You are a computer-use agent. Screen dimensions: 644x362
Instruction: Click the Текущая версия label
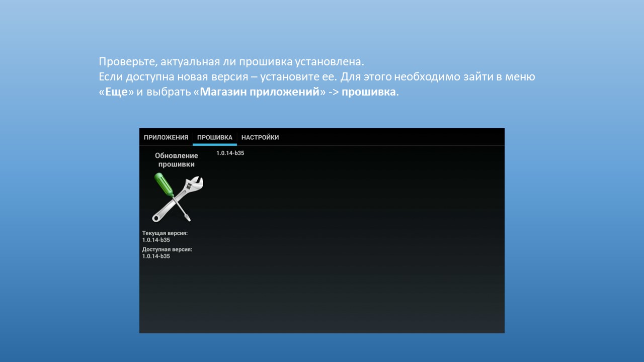165,233
